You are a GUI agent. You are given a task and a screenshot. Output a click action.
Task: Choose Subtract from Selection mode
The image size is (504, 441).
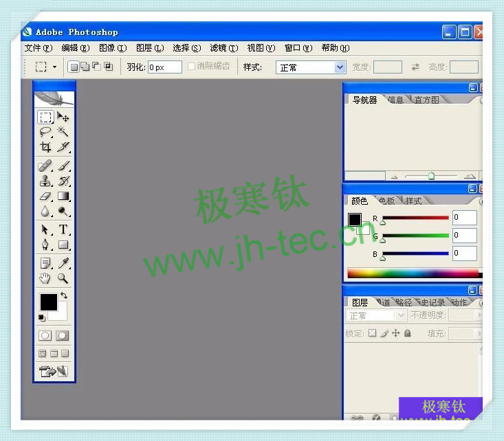click(96, 67)
